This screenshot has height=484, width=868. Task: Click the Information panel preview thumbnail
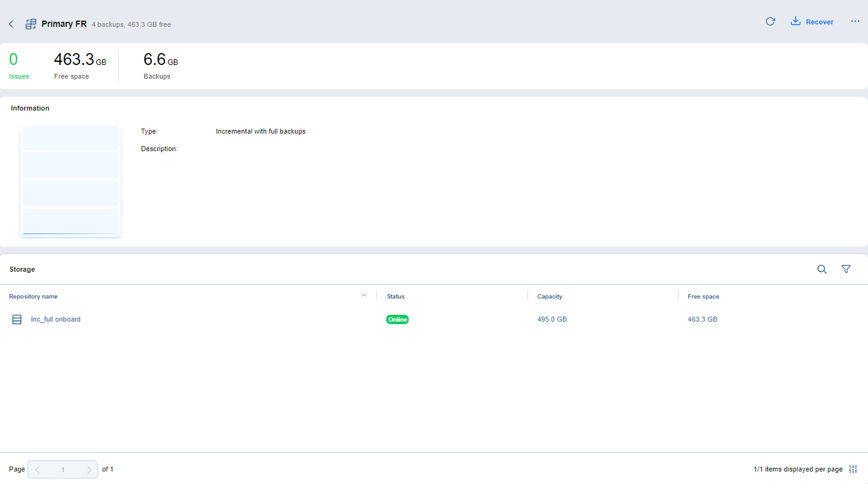click(x=70, y=180)
